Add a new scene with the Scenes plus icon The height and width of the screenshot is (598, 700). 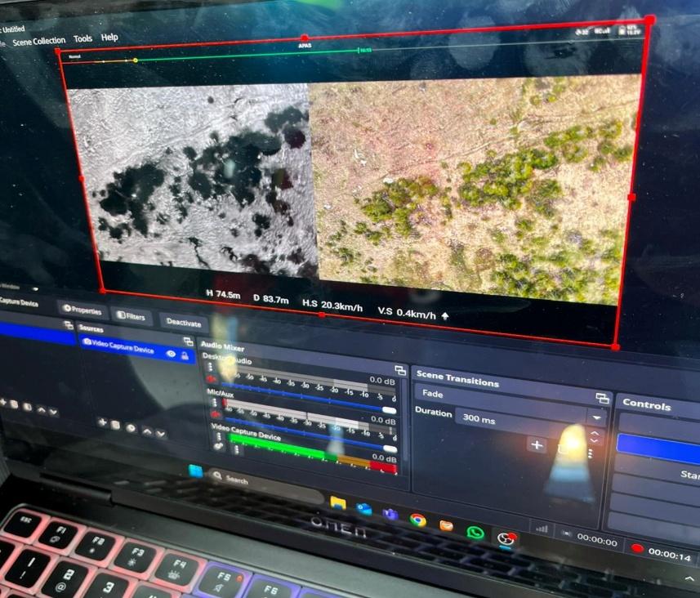point(3,403)
